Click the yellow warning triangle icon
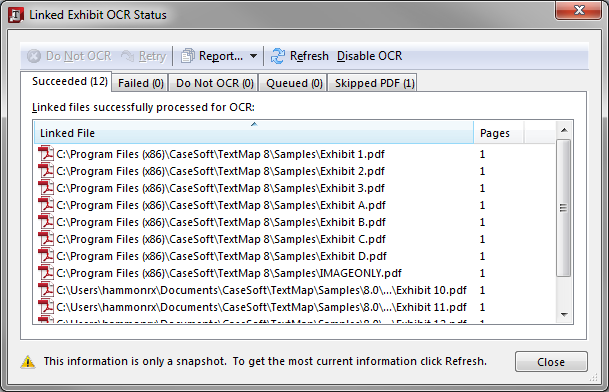Screen dimensions: 609x392 [x=28, y=362]
